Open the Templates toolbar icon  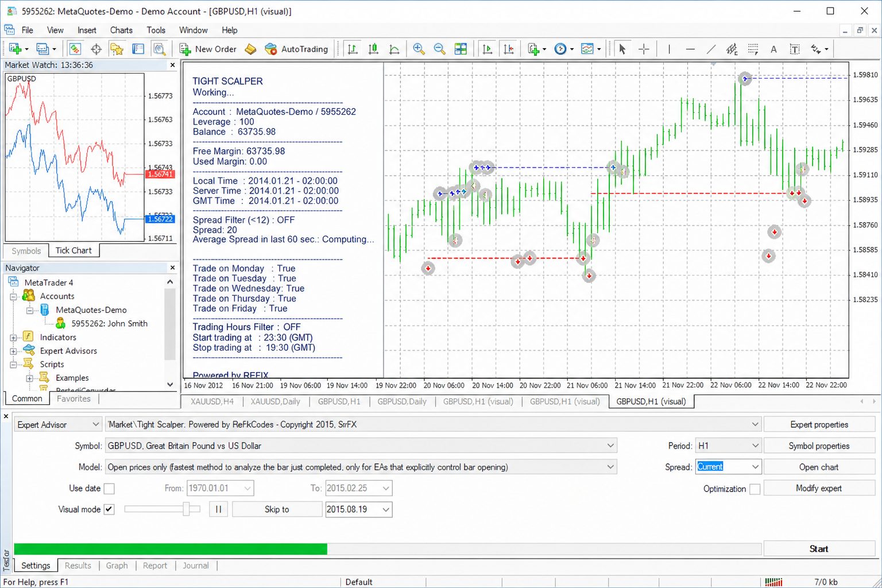(587, 49)
